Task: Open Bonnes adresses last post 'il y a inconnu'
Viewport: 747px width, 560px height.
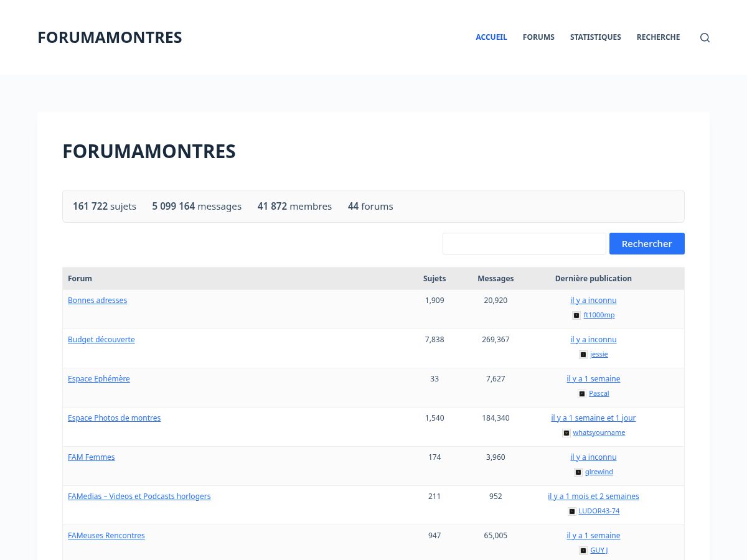Action: 593,300
